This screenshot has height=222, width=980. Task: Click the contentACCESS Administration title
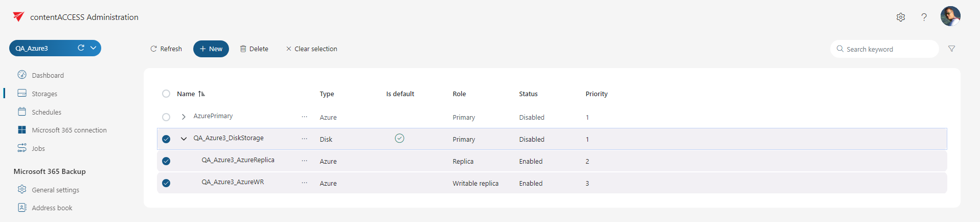[x=84, y=17]
